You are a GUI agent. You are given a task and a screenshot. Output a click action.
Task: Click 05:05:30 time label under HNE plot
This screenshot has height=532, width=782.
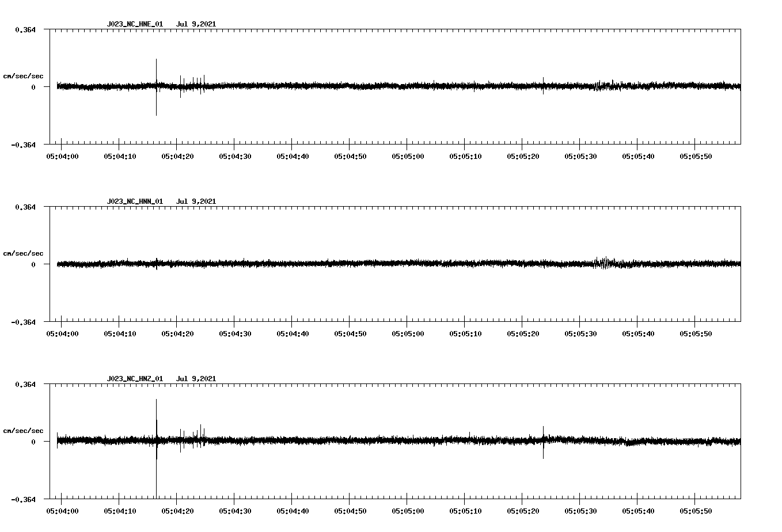(580, 157)
